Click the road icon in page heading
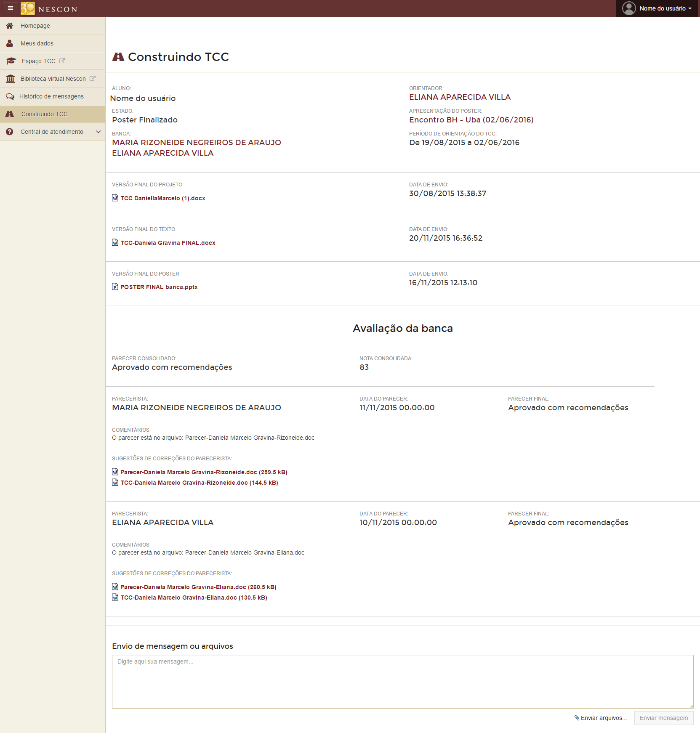The image size is (700, 733). point(118,57)
